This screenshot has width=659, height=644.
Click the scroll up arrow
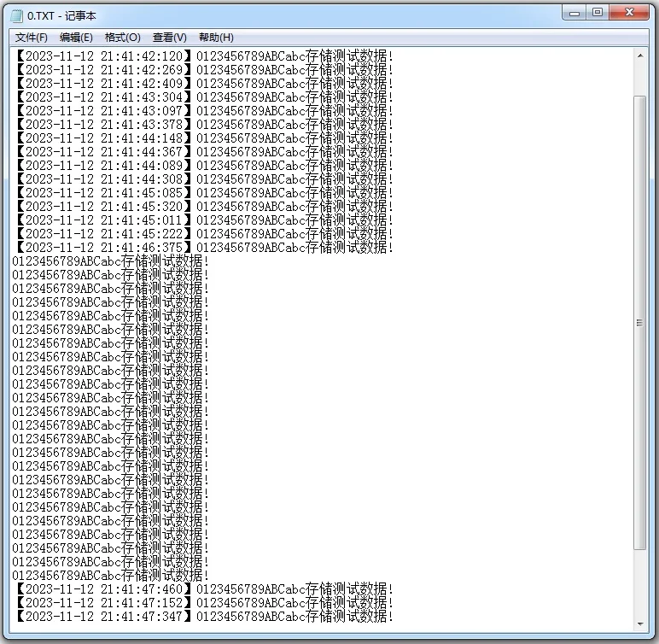pyautogui.click(x=640, y=56)
